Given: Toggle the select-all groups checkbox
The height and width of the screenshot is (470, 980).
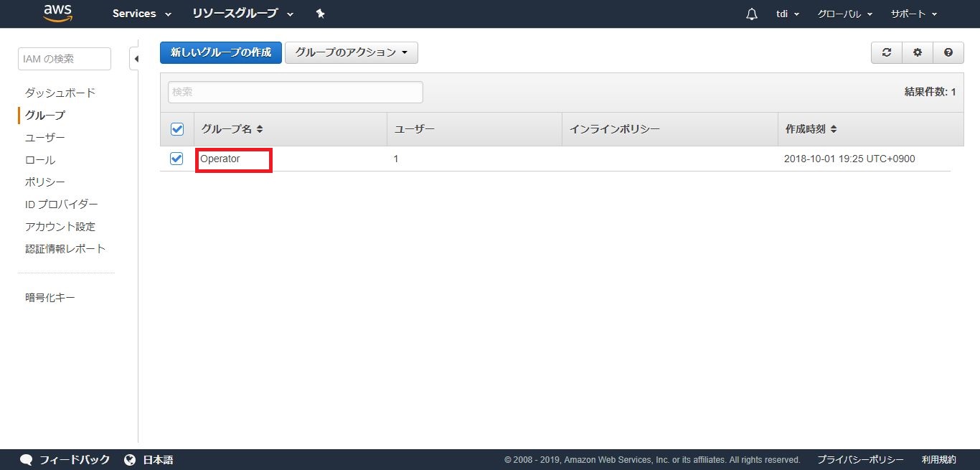Looking at the screenshot, I should pos(177,129).
